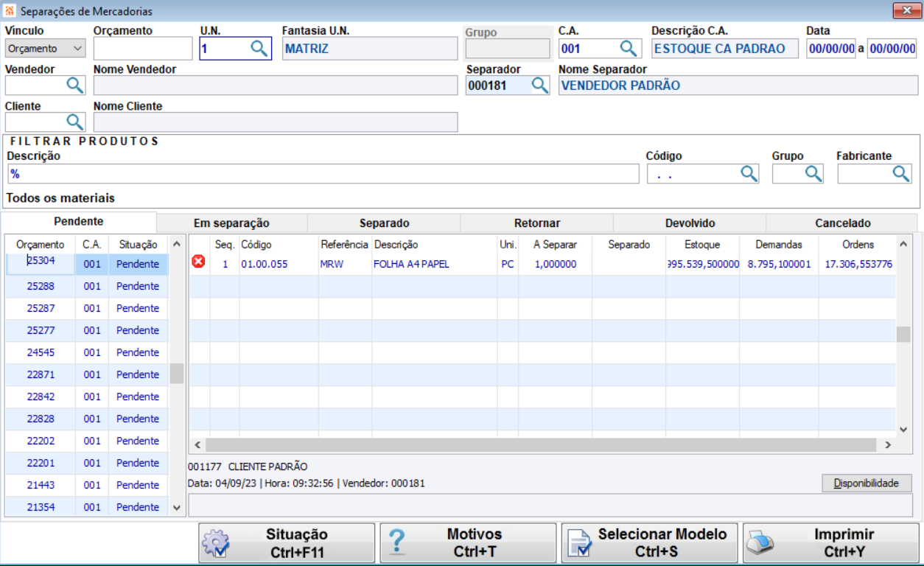Expand the Vínculo Orçamento dropdown

click(45, 49)
